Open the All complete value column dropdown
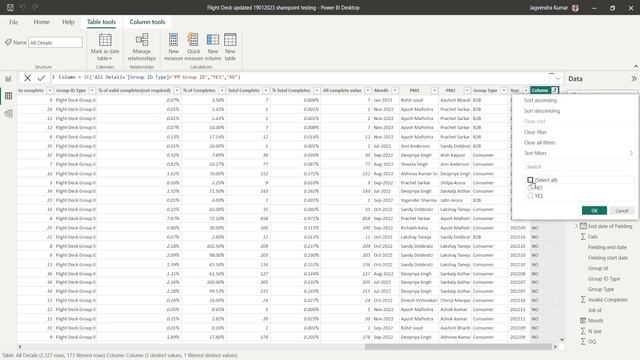The width and height of the screenshot is (640, 360). click(x=368, y=90)
